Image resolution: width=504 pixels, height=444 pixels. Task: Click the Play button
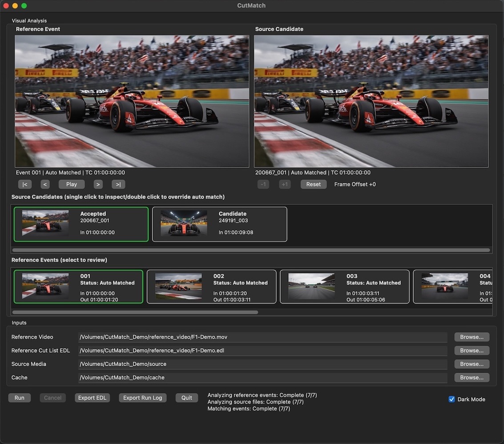[x=71, y=184]
